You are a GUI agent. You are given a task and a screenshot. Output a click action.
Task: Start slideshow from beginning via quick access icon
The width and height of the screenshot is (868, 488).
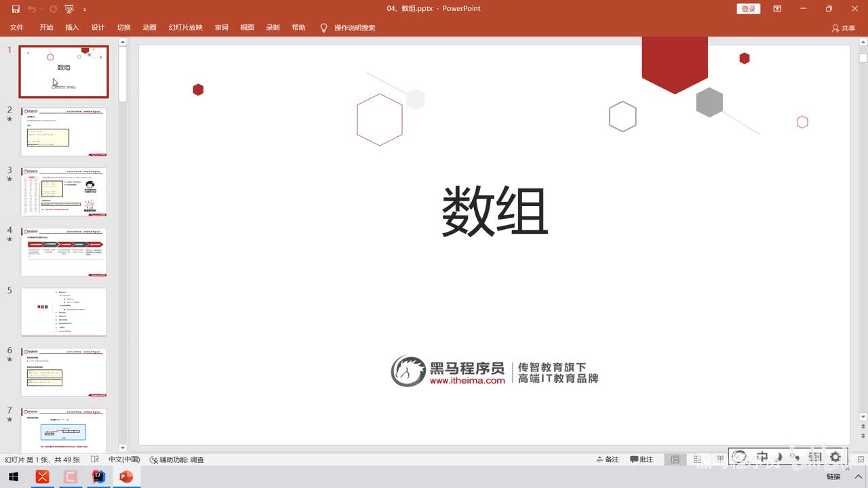(x=69, y=9)
